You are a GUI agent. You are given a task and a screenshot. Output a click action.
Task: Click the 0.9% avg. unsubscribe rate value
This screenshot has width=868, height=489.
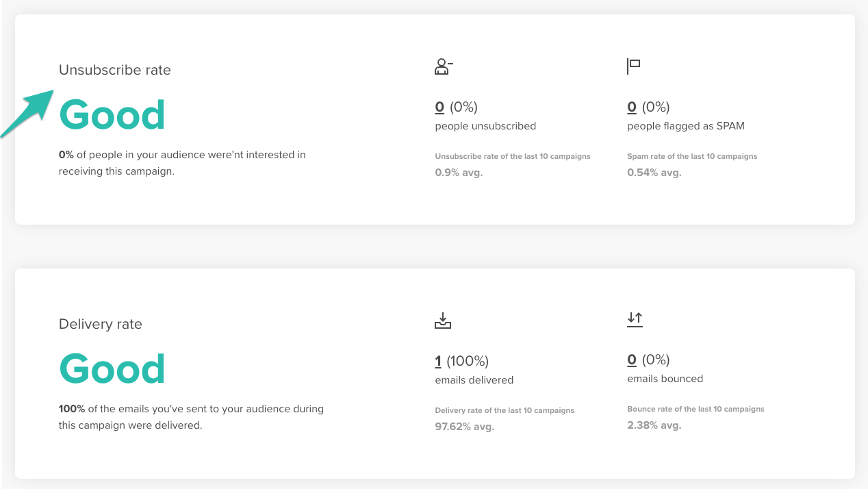click(459, 173)
